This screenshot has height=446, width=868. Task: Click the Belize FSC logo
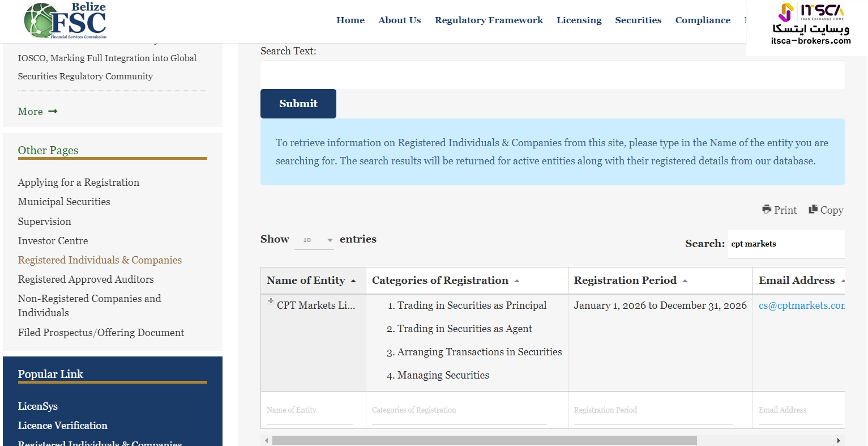coord(65,21)
